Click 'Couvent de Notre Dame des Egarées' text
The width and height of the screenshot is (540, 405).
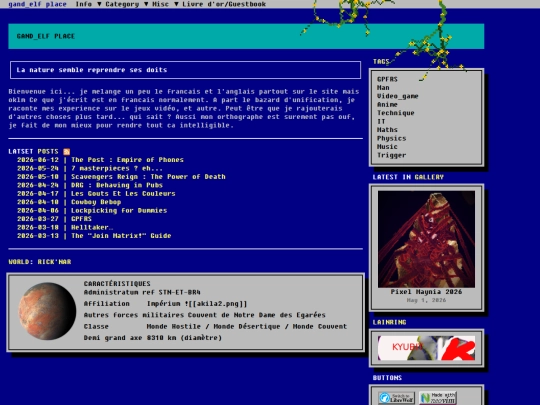(x=257, y=315)
